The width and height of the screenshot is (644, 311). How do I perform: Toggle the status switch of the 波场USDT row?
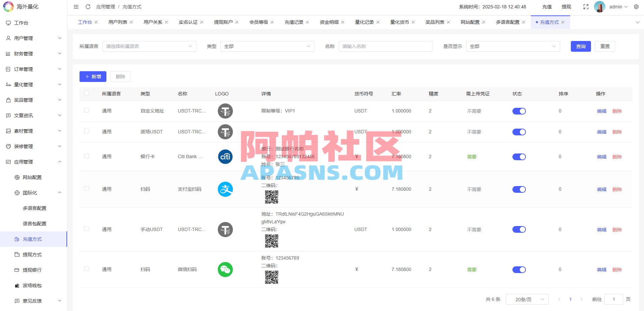click(x=519, y=132)
